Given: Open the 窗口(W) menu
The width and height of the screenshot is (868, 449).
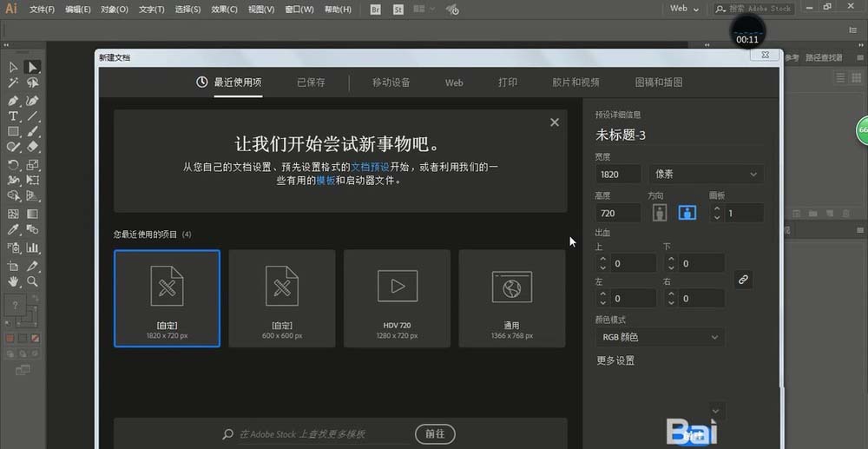Looking at the screenshot, I should [299, 10].
